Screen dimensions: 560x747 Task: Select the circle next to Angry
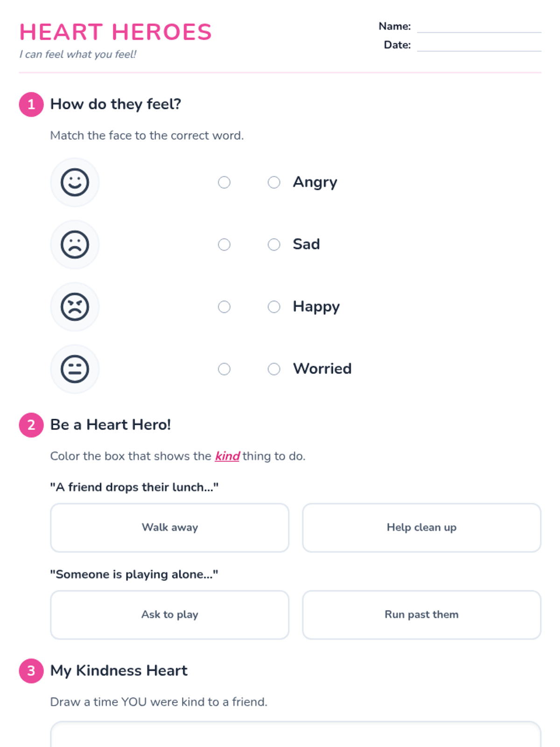tap(274, 182)
